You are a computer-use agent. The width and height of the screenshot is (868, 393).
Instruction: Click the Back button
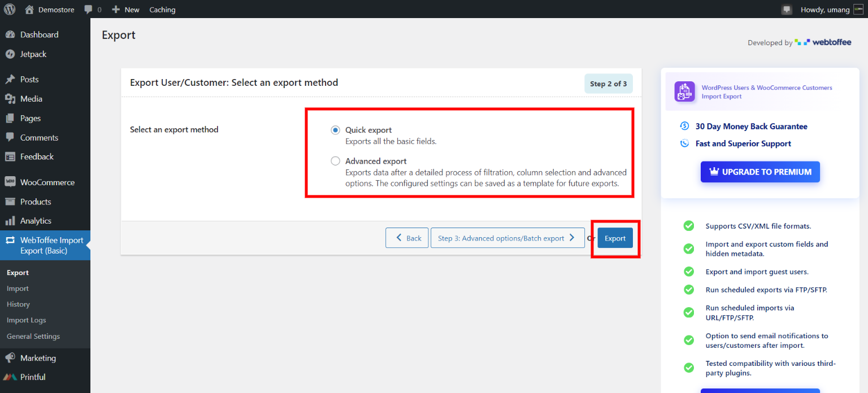407,238
